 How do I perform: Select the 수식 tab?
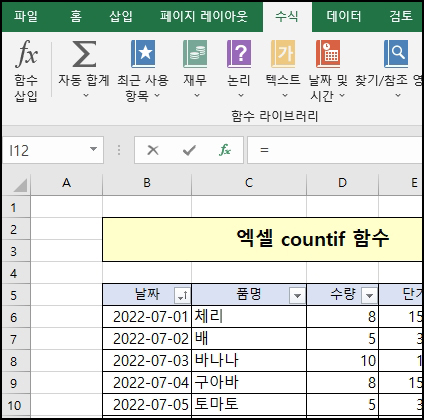tap(287, 16)
